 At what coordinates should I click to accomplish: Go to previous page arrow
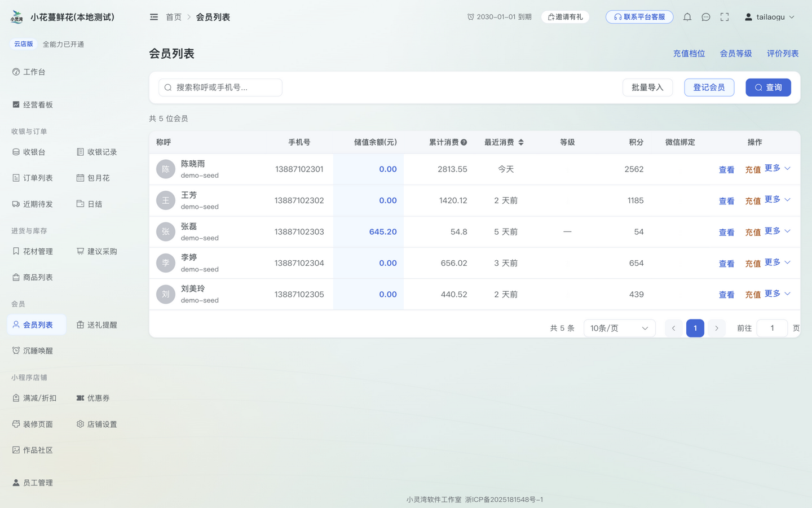point(673,328)
